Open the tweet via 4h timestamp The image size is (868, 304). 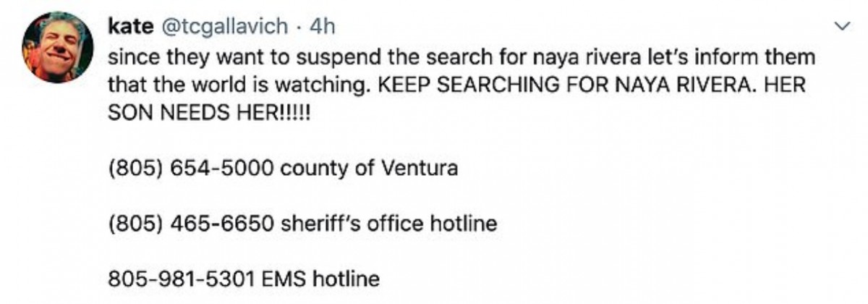321,27
